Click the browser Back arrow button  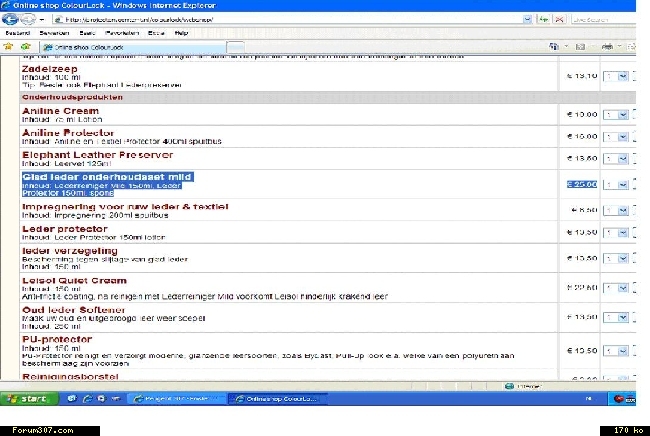click(x=11, y=19)
